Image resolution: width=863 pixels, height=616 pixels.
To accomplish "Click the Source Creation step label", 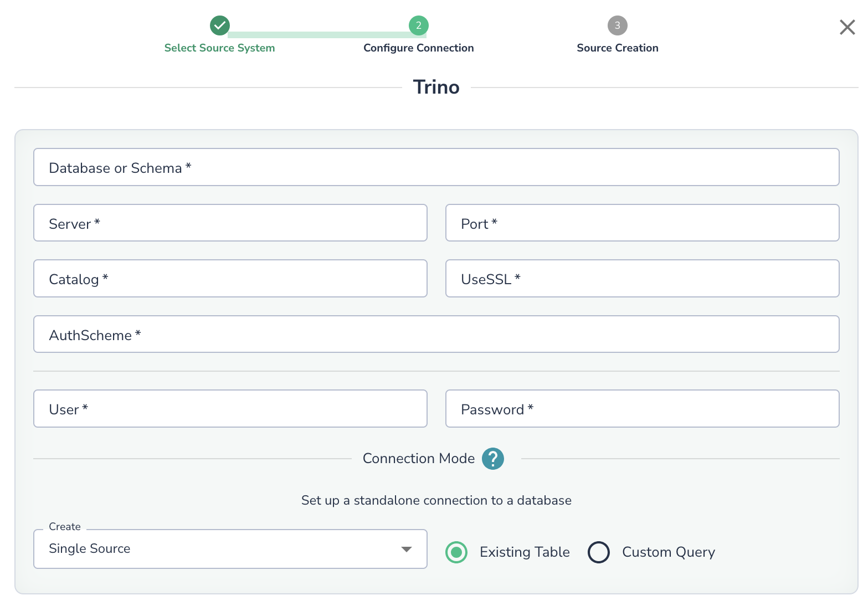I will point(618,48).
